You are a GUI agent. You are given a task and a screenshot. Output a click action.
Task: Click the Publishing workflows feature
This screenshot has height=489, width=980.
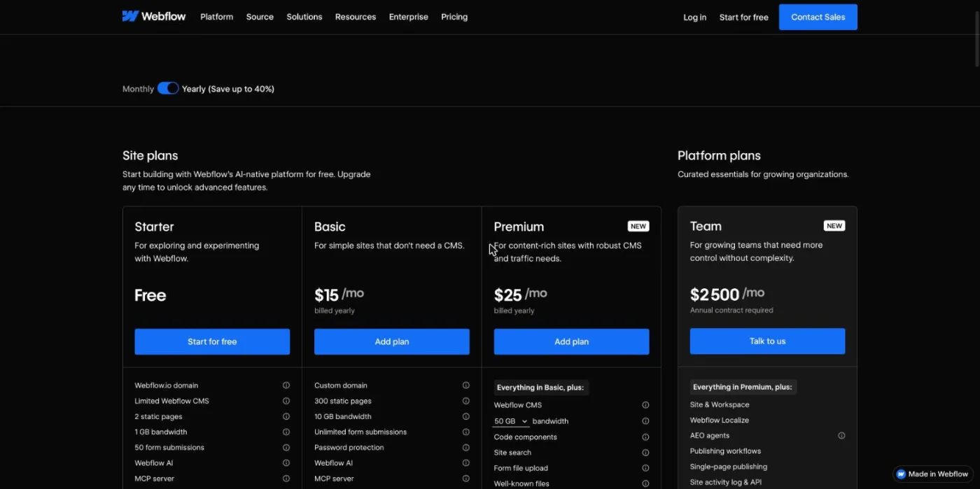pos(725,451)
